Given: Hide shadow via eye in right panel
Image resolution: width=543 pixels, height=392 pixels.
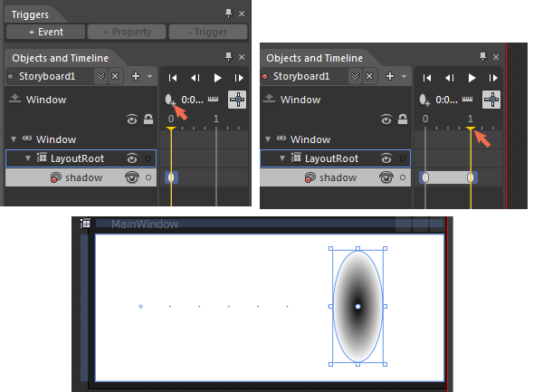Looking at the screenshot, I should pos(386,177).
